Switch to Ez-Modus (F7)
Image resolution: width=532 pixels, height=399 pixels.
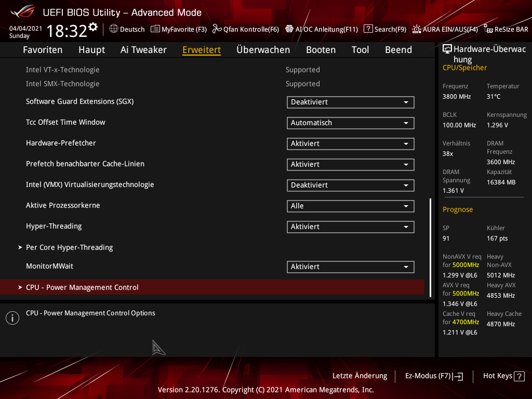(x=434, y=376)
